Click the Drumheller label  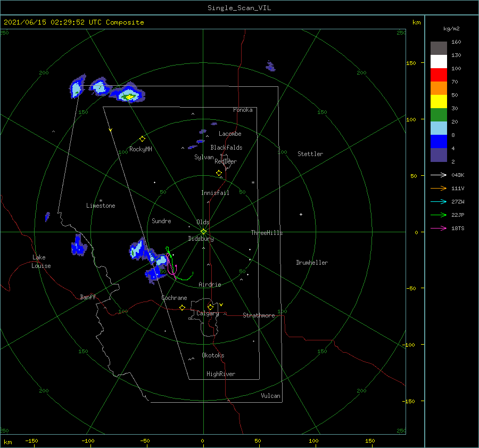312,263
